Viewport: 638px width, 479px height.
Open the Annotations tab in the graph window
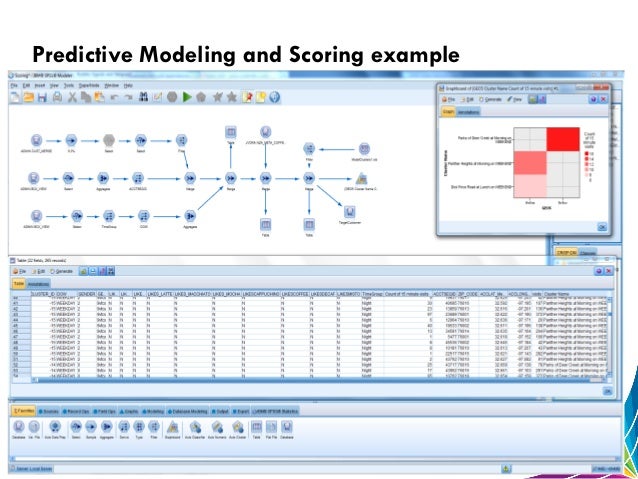tap(468, 112)
